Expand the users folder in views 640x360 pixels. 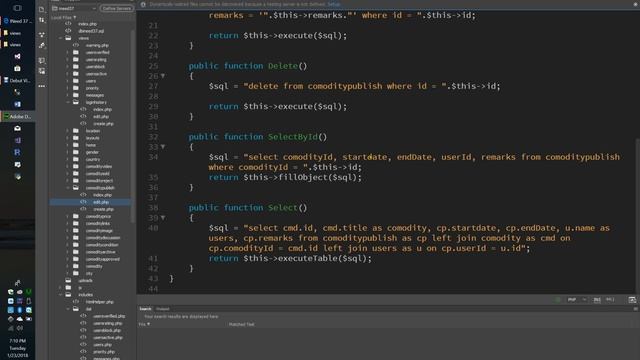pos(68,81)
